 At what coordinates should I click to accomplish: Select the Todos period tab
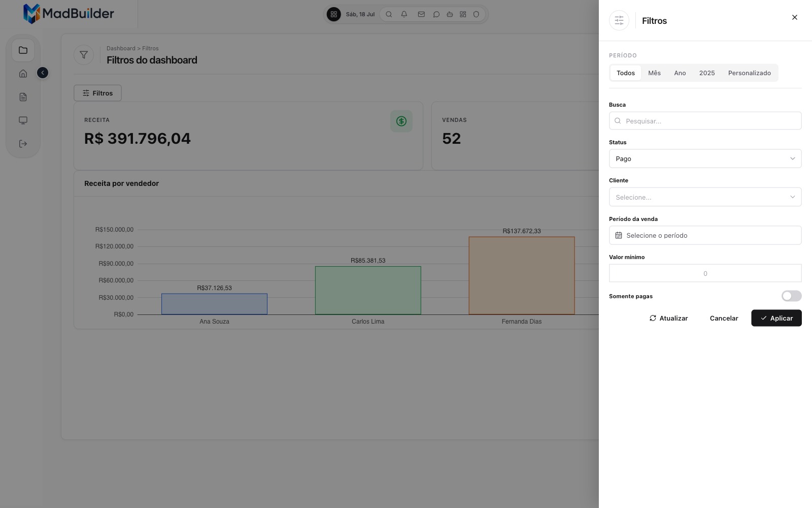(x=626, y=73)
